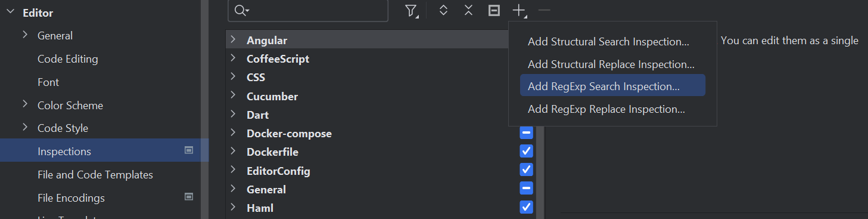Click the reset-to-empty square icon in toolbar
Screen dimensions: 868x219
click(494, 11)
